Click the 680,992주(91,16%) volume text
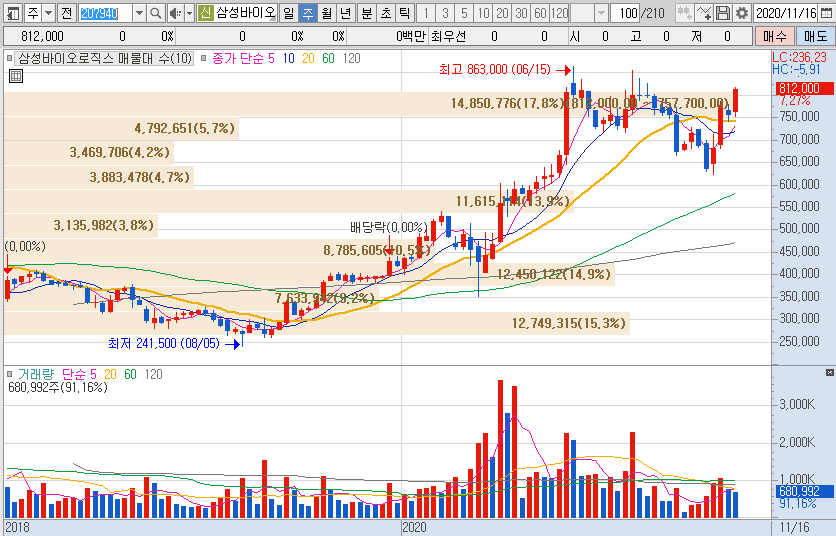This screenshot has height=536, width=836. click(x=58, y=387)
